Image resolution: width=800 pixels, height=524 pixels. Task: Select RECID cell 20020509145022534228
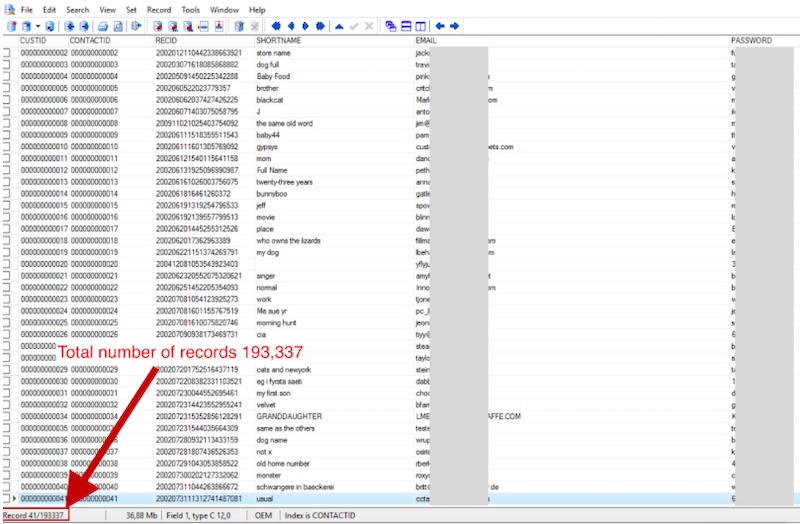click(204, 76)
